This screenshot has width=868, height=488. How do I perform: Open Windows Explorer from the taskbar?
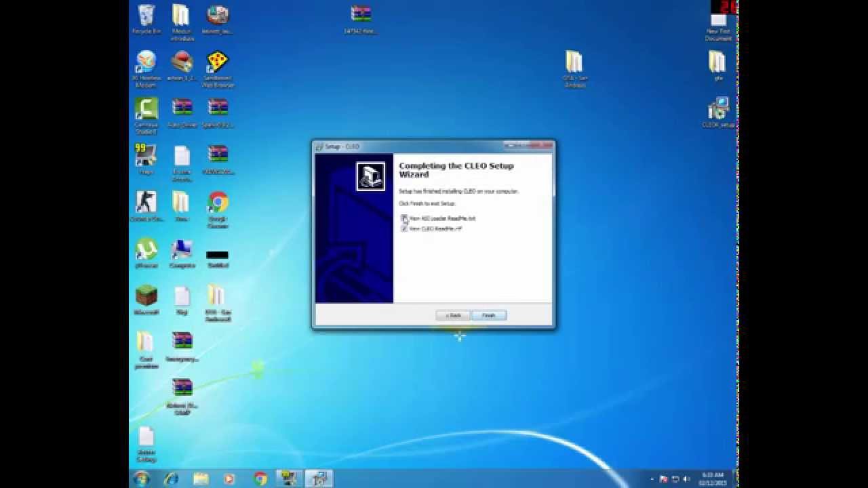(x=201, y=479)
